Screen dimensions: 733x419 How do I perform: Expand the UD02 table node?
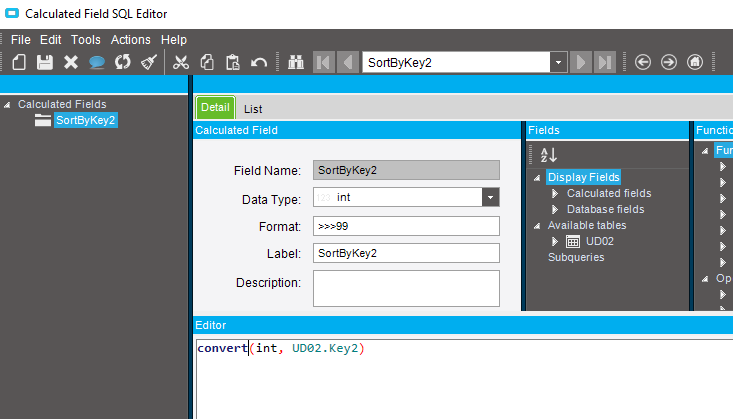point(555,241)
